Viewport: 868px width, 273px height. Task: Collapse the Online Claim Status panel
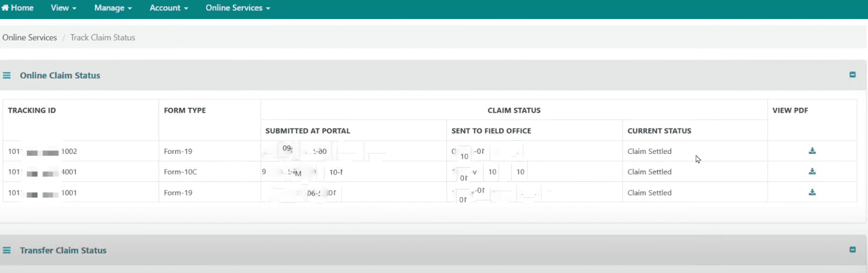pyautogui.click(x=852, y=75)
